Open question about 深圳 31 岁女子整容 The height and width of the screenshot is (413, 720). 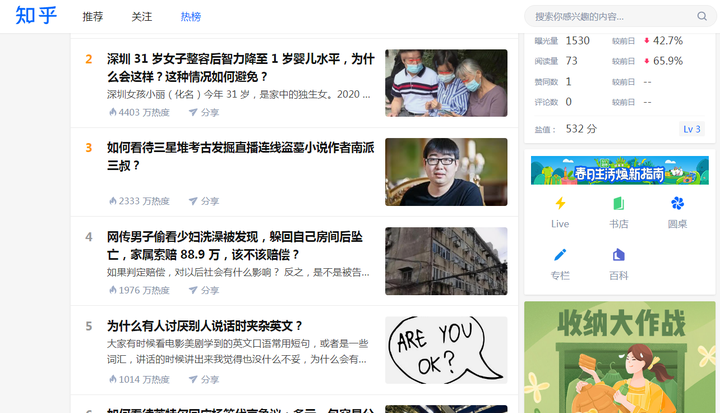tap(241, 68)
